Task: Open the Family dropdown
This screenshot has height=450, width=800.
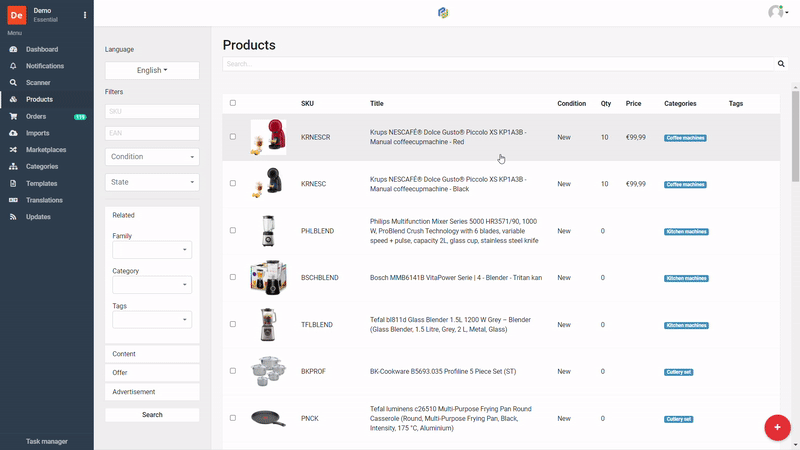Action: (x=152, y=250)
